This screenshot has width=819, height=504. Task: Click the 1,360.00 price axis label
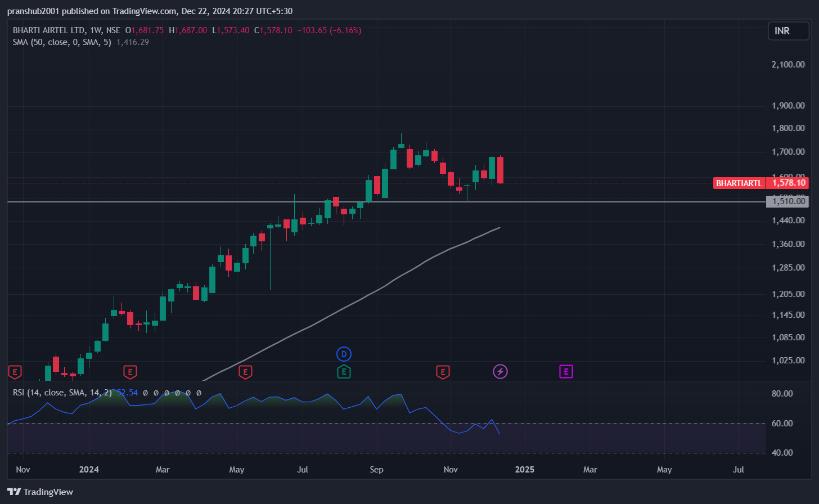coord(788,244)
